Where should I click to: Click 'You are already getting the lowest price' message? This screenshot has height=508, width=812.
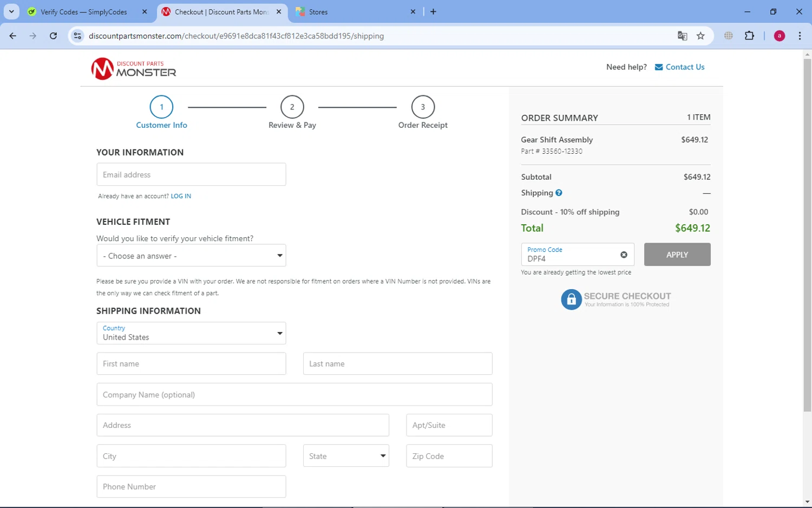point(576,272)
